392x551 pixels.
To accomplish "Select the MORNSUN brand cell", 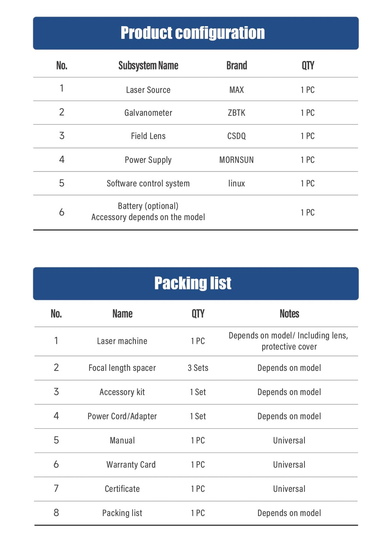I will pos(236,160).
